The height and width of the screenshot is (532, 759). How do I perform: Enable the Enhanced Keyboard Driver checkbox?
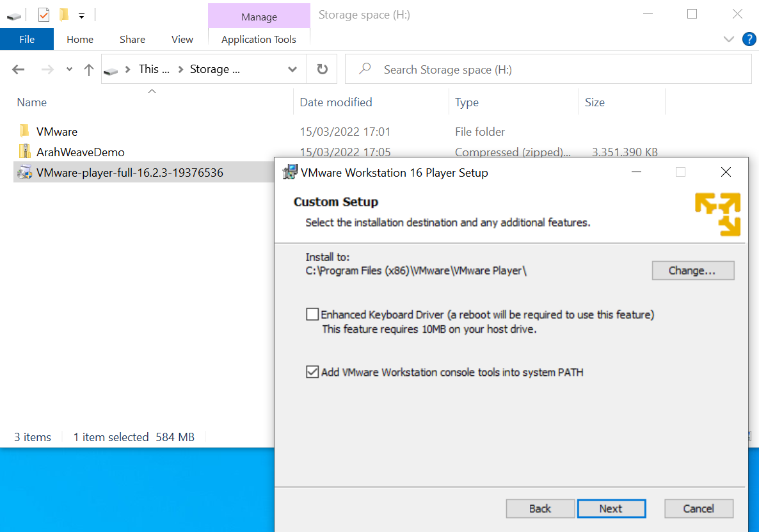click(312, 314)
